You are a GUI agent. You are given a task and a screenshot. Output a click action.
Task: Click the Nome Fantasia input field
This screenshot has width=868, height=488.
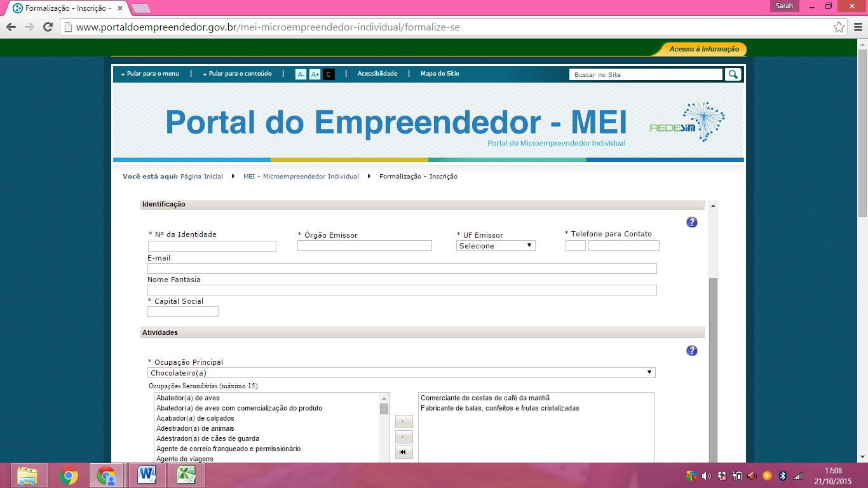402,290
